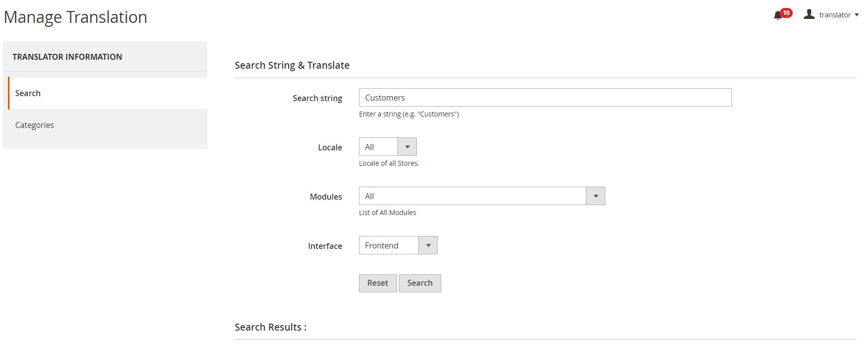The image size is (868, 352).
Task: Click the Translator Information header
Action: [x=67, y=57]
